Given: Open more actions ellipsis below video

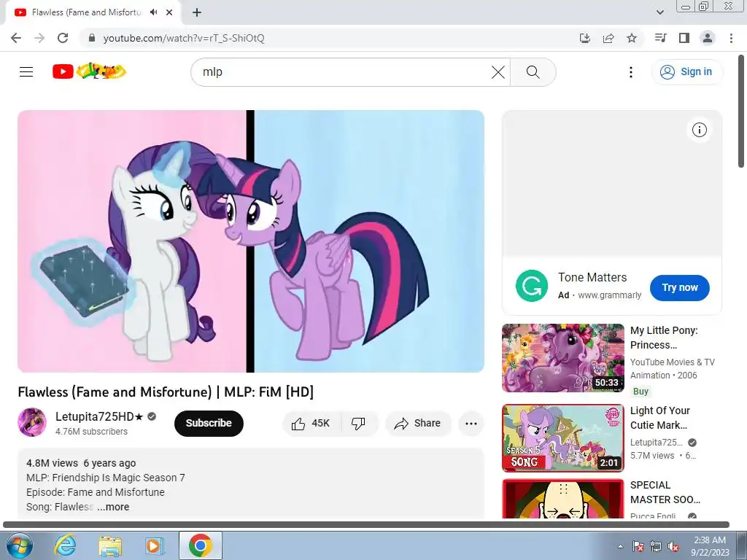Looking at the screenshot, I should pos(471,424).
